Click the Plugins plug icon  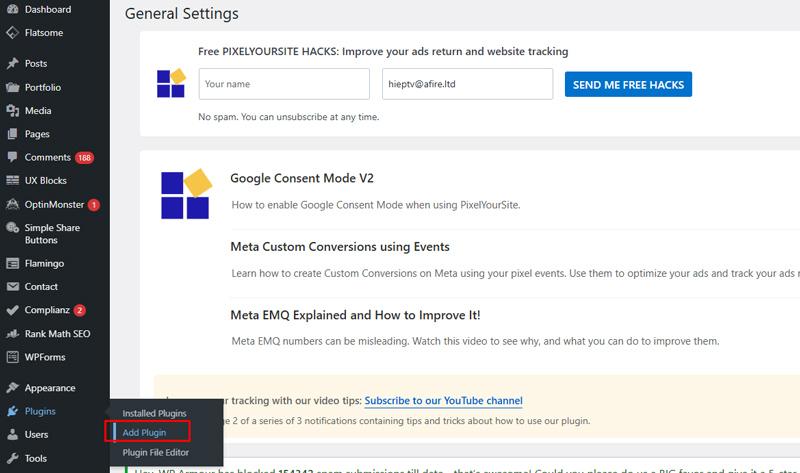(12, 412)
